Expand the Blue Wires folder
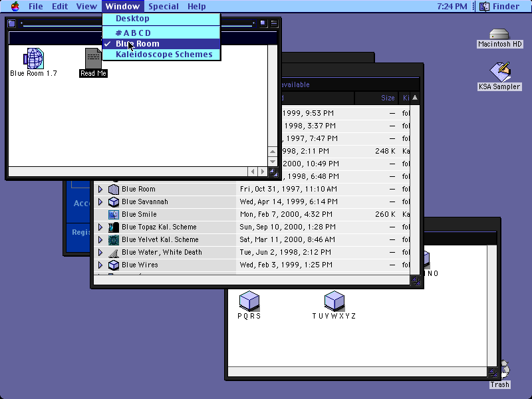Image resolution: width=532 pixels, height=399 pixels. 100,265
